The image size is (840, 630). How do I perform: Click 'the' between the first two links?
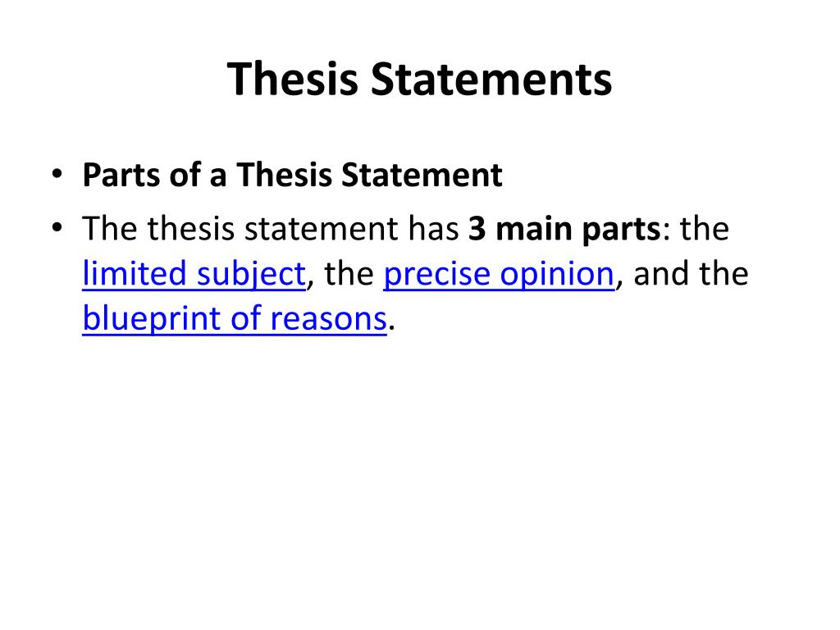tap(349, 274)
